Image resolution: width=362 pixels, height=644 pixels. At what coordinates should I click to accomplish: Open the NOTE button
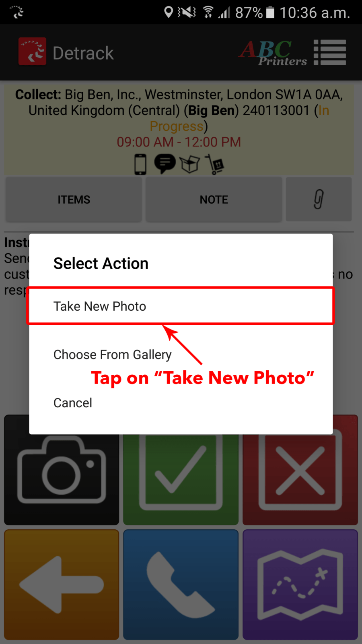click(x=214, y=199)
